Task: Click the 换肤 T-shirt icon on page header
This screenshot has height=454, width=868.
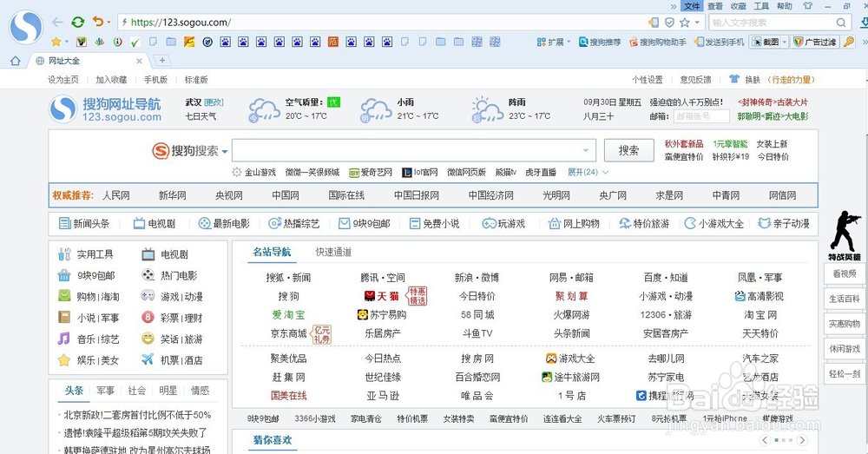Action: pos(734,79)
